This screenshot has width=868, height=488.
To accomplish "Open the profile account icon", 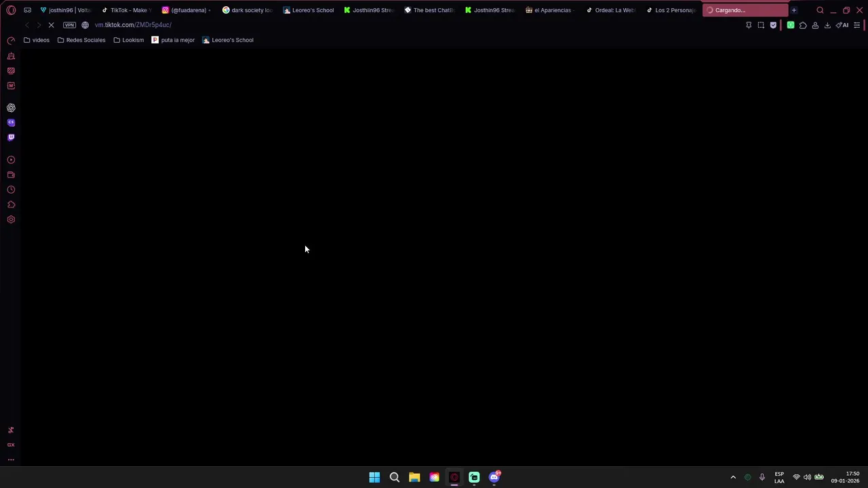I will click(815, 25).
